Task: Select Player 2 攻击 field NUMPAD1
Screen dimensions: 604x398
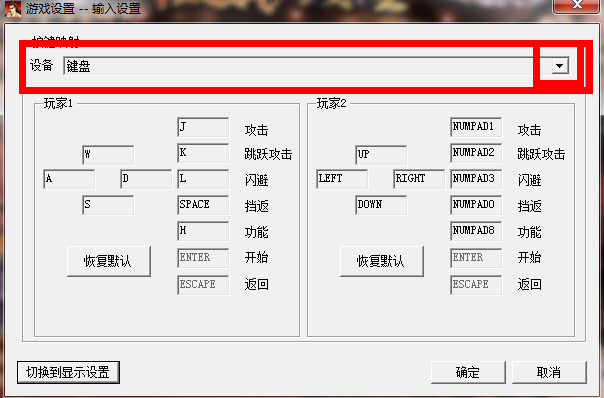Action: click(476, 127)
